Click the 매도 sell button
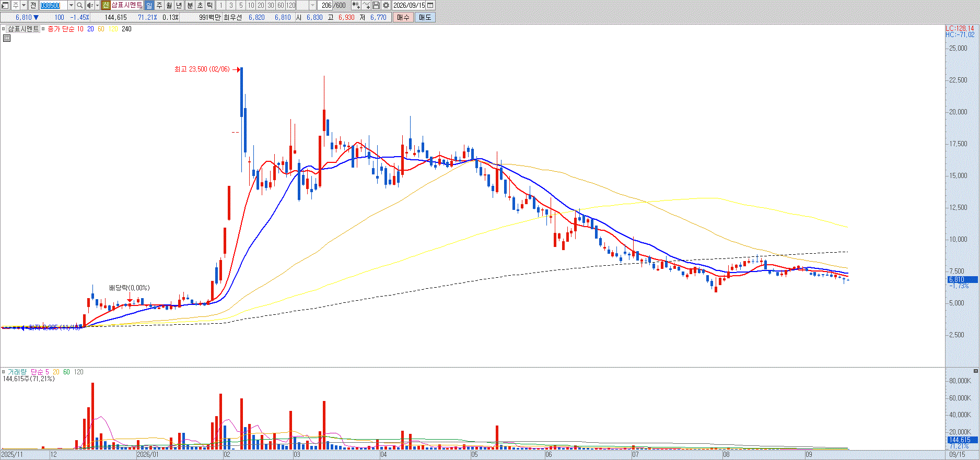This screenshot has height=460, width=980. tap(425, 17)
